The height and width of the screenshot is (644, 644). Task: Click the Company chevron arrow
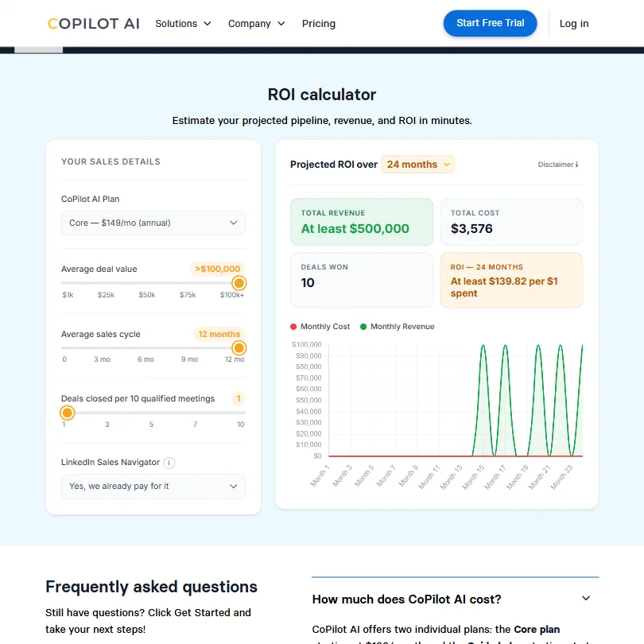pos(281,23)
